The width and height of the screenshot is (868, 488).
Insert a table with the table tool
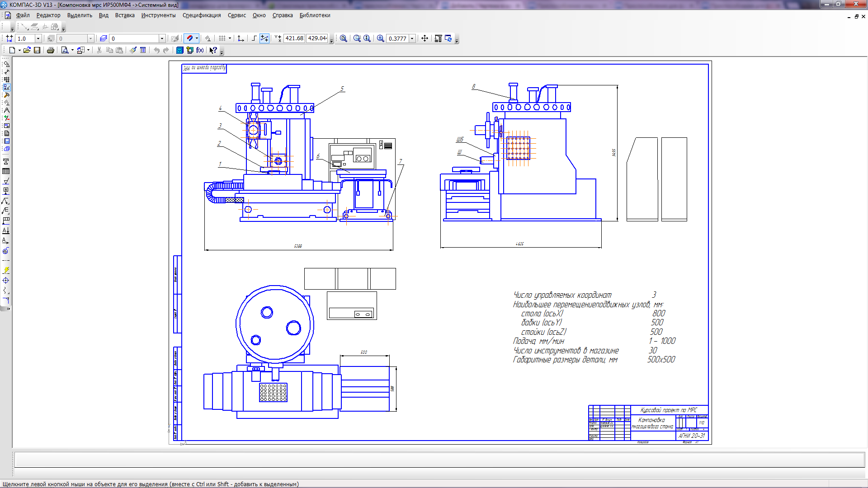click(x=6, y=171)
